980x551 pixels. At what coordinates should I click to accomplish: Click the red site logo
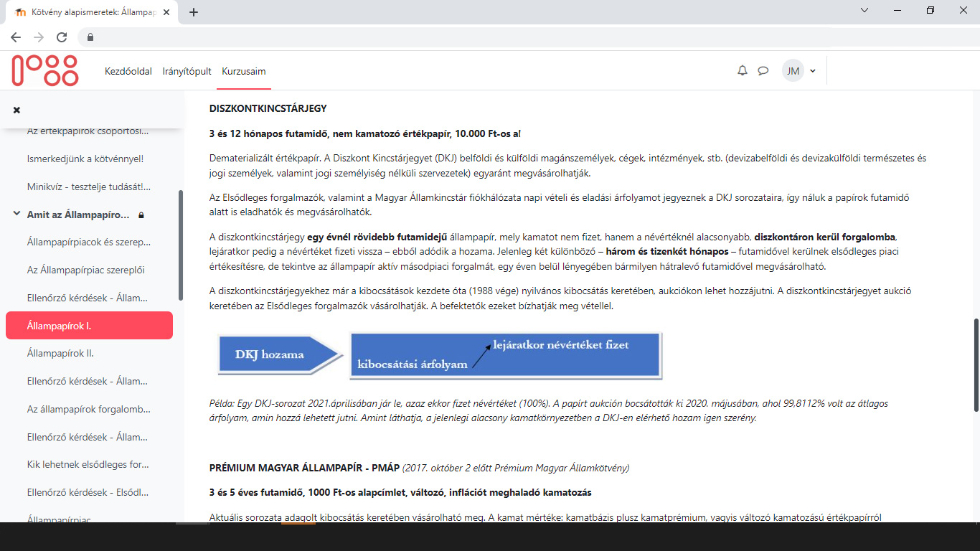point(44,71)
